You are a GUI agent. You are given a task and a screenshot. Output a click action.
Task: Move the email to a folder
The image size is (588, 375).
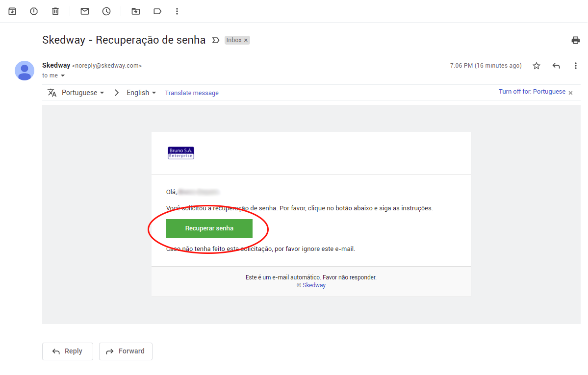click(135, 11)
